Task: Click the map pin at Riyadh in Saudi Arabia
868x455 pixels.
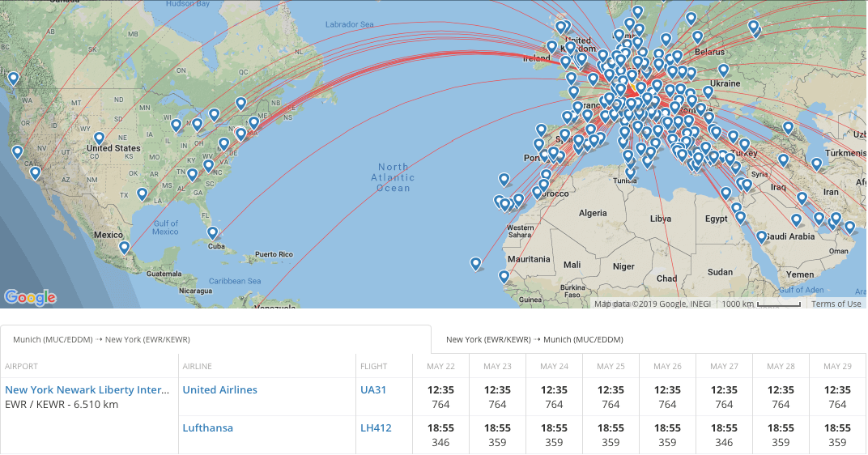Action: click(796, 220)
